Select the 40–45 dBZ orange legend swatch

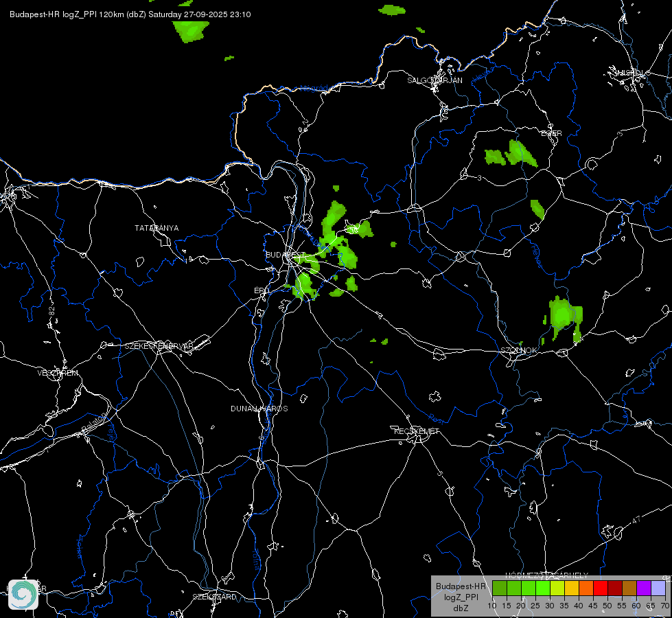pos(586,588)
